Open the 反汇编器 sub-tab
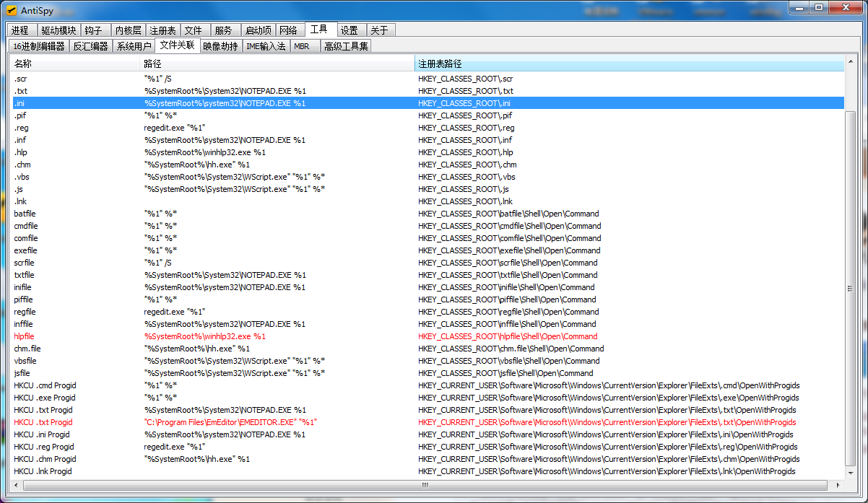The image size is (868, 503). coord(90,46)
